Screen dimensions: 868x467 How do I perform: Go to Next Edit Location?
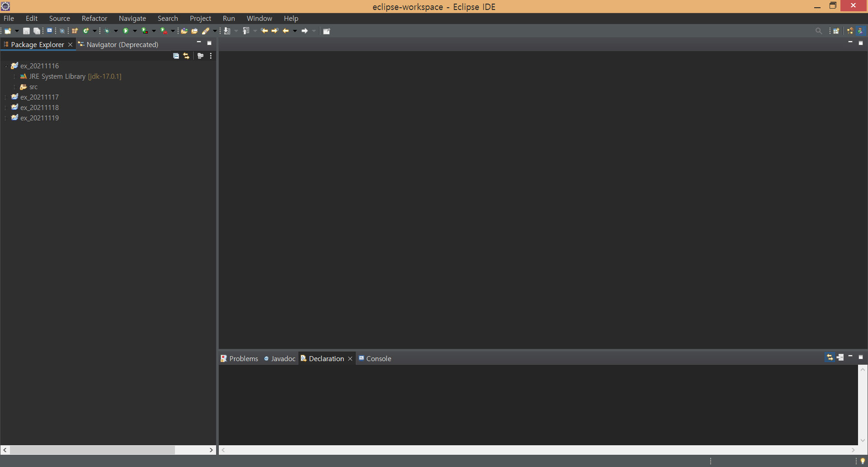pos(275,31)
